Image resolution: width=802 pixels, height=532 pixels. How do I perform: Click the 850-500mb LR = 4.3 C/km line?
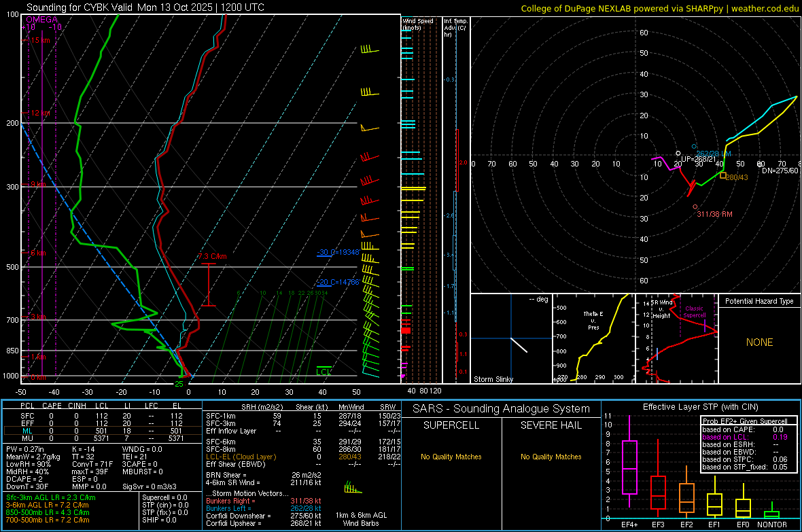[x=48, y=512]
